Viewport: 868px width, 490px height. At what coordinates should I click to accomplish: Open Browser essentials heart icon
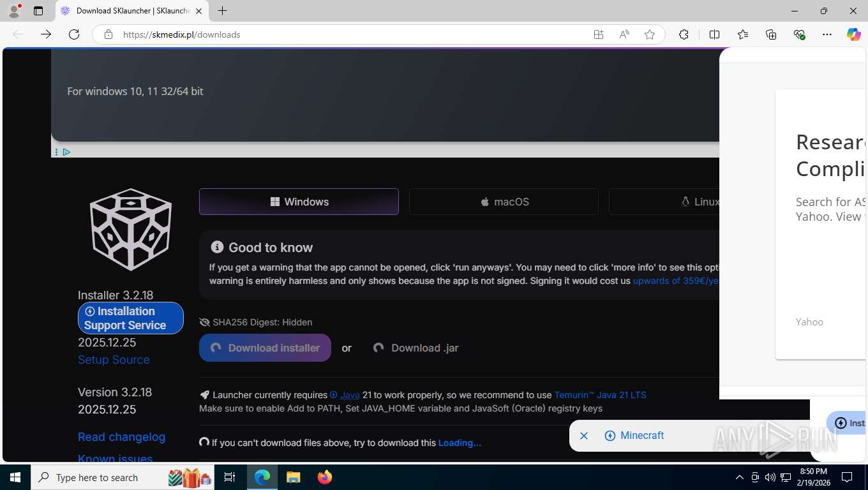799,34
